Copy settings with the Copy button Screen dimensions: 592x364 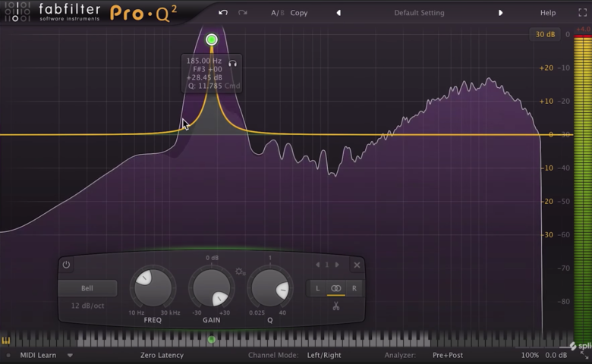pyautogui.click(x=298, y=13)
